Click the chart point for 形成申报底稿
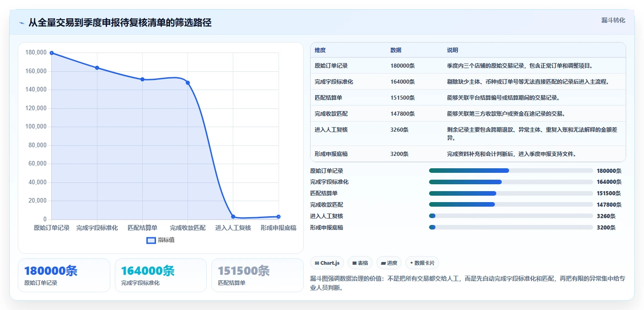 click(279, 216)
